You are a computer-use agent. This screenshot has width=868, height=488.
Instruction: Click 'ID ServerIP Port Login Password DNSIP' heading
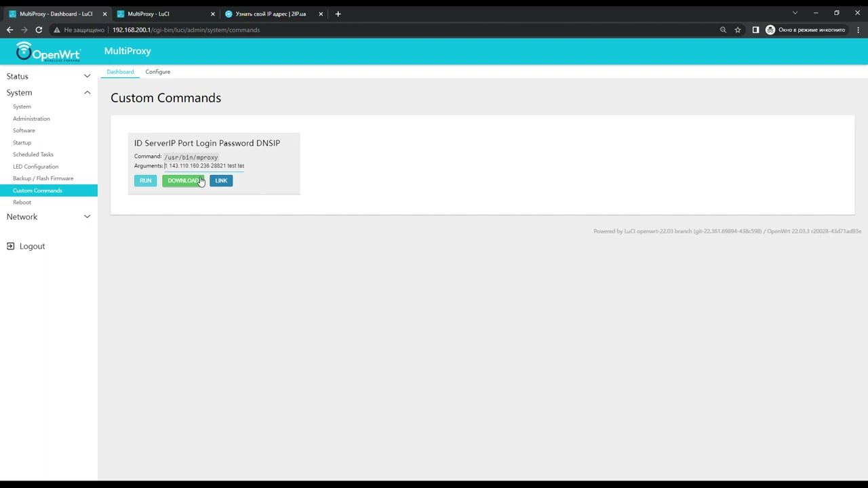click(207, 143)
